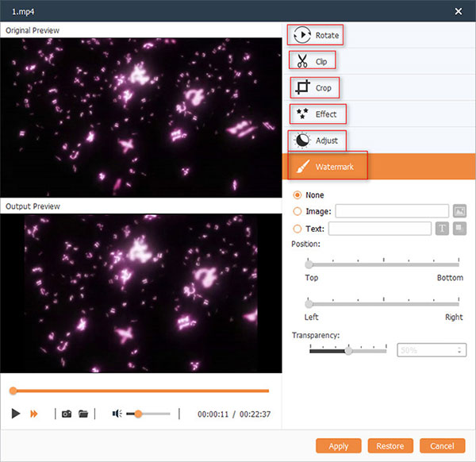Click the fast forward button
Viewport: 476px width, 462px height.
[x=34, y=414]
